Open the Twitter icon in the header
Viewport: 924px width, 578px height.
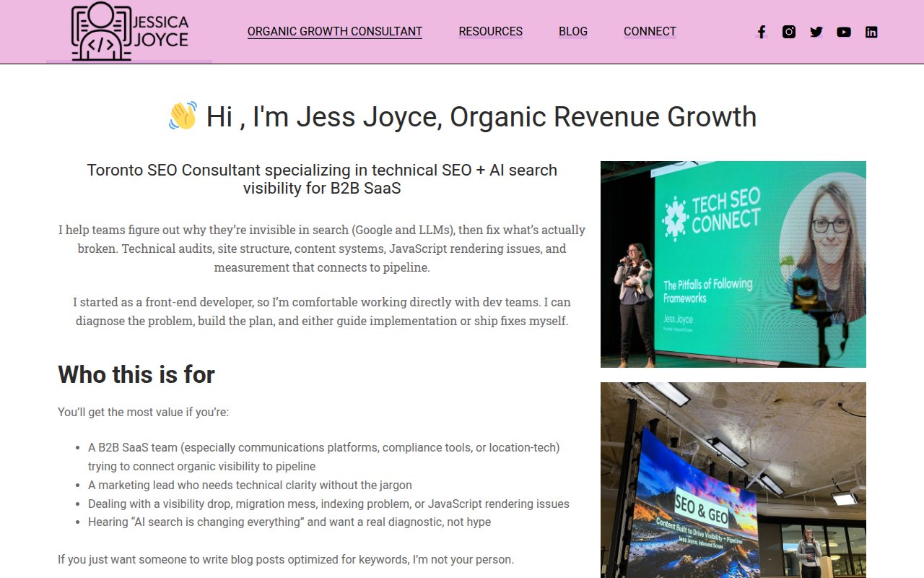click(x=816, y=32)
